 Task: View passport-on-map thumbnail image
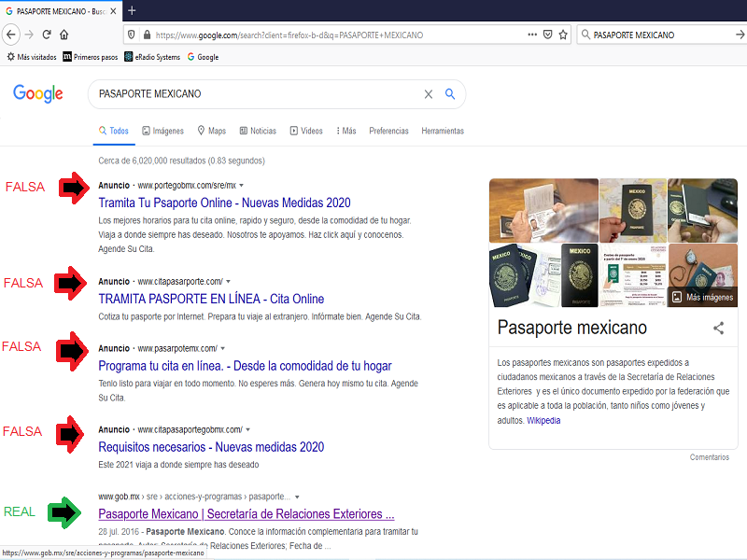[633, 211]
